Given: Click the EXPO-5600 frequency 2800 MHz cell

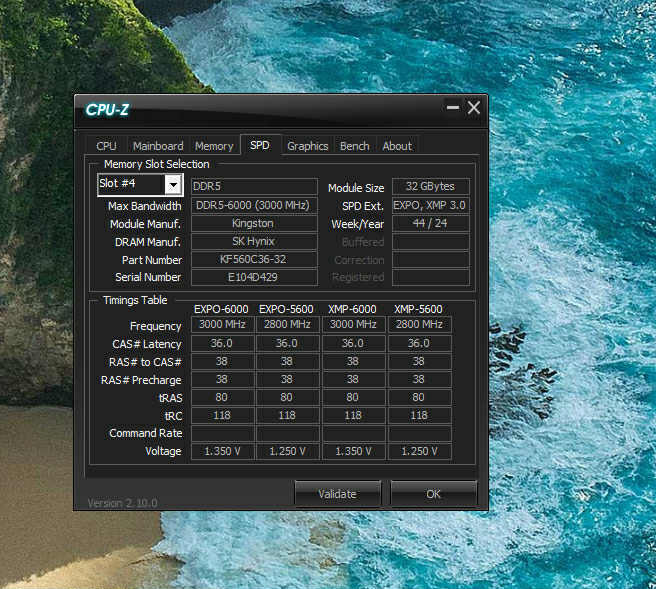Looking at the screenshot, I should 287,325.
